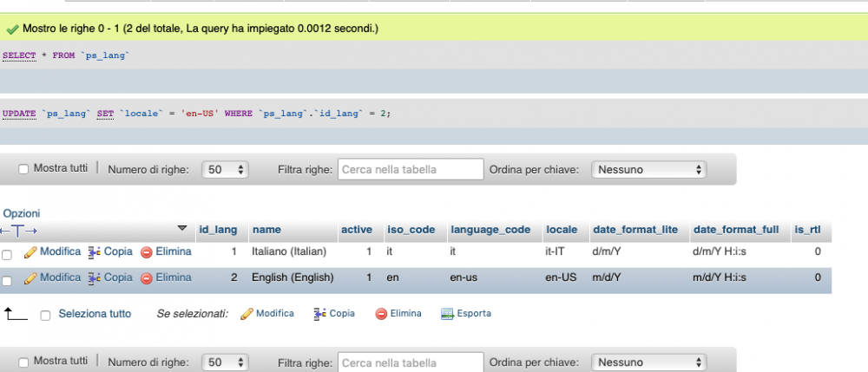Expand the column options triangle in the header

pyautogui.click(x=182, y=228)
